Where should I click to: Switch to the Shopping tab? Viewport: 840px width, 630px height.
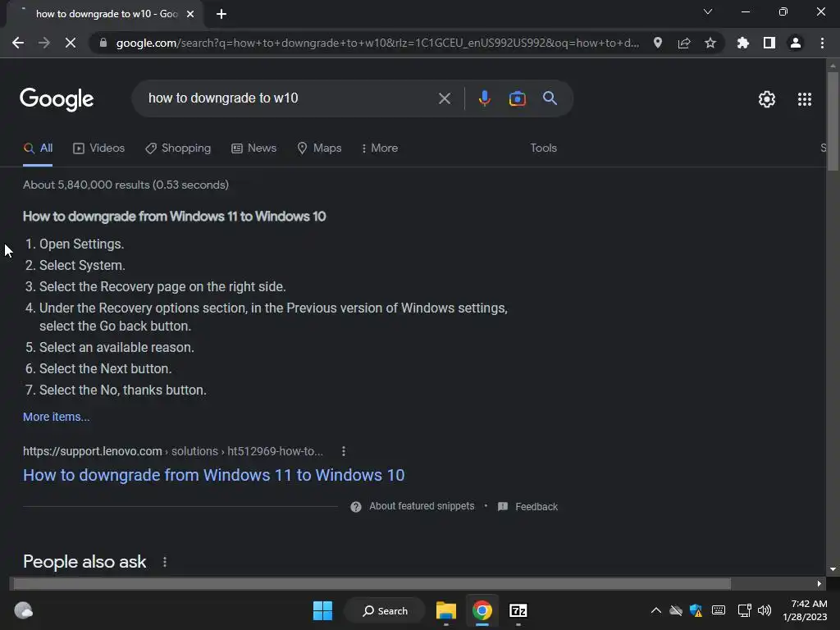(x=178, y=148)
